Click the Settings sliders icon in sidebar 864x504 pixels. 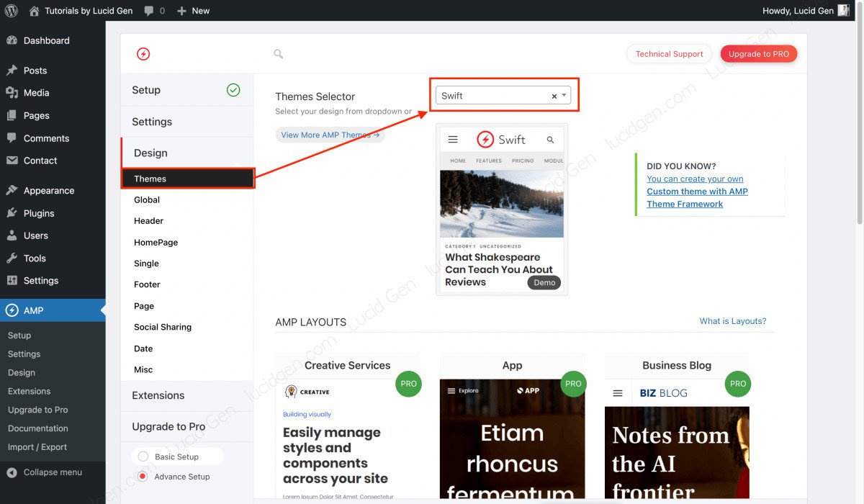point(12,281)
